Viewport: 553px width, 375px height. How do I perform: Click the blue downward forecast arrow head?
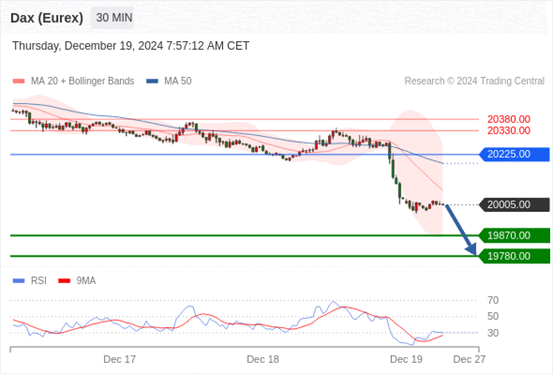(x=472, y=249)
